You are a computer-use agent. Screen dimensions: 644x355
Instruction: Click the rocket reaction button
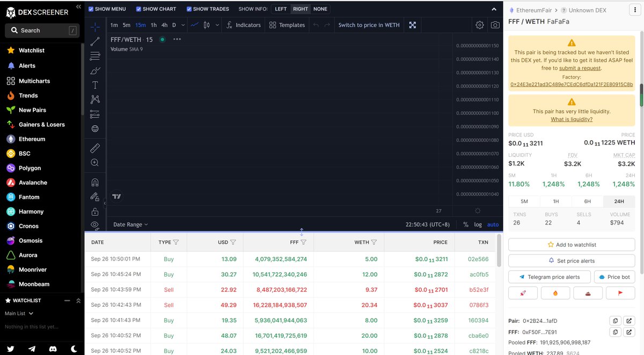tap(523, 293)
